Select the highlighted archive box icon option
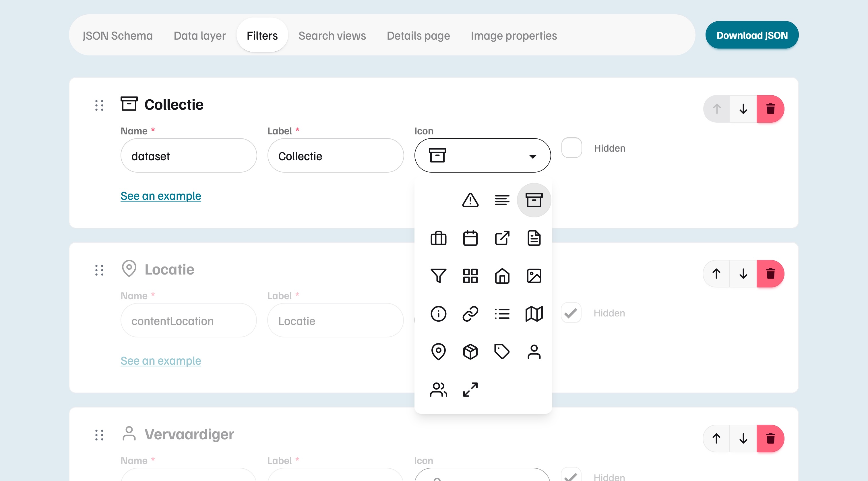The width and height of the screenshot is (868, 481). tap(534, 200)
